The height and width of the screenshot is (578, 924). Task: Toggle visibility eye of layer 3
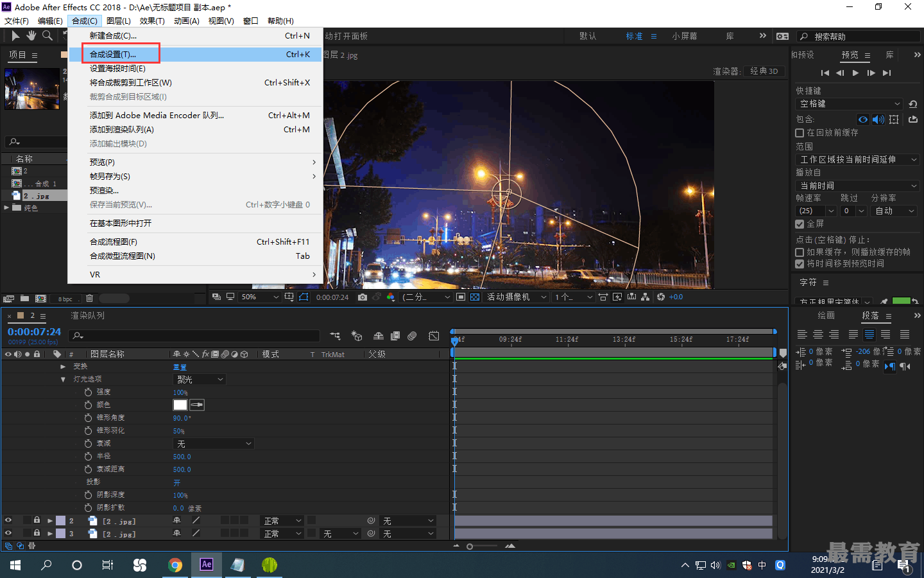tap(8, 533)
